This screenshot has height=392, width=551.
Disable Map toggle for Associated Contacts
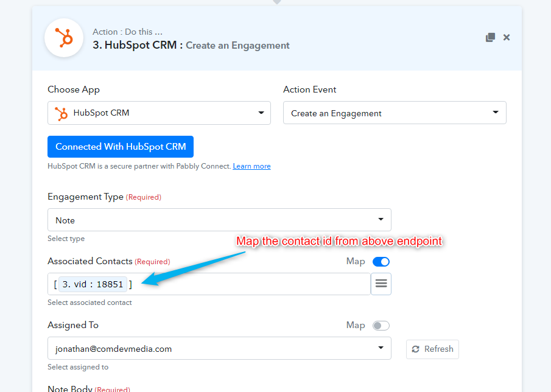coord(381,262)
